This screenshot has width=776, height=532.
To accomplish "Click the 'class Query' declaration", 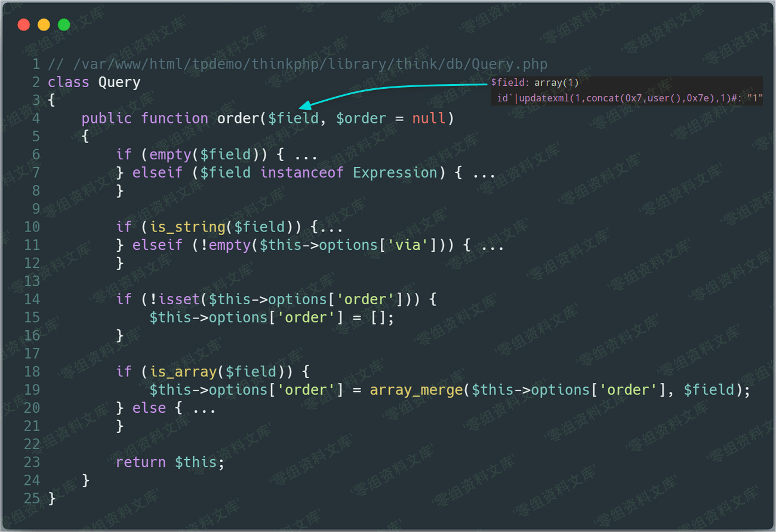I will point(94,82).
